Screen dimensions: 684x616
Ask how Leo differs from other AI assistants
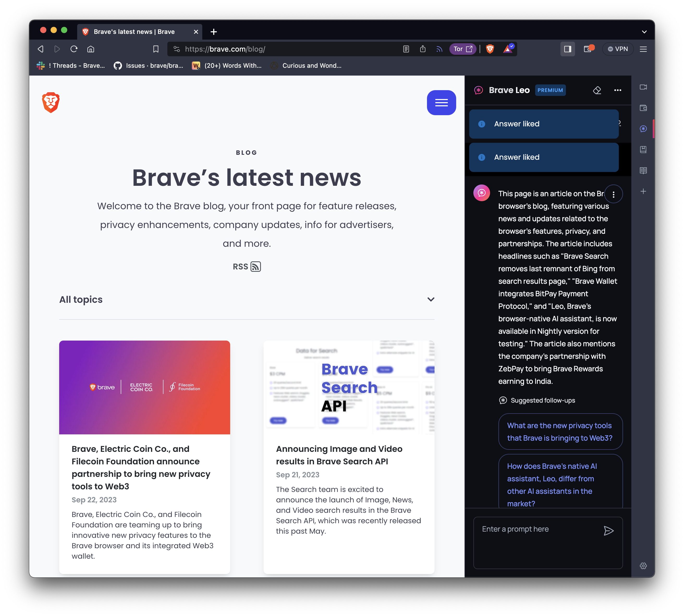coord(560,481)
